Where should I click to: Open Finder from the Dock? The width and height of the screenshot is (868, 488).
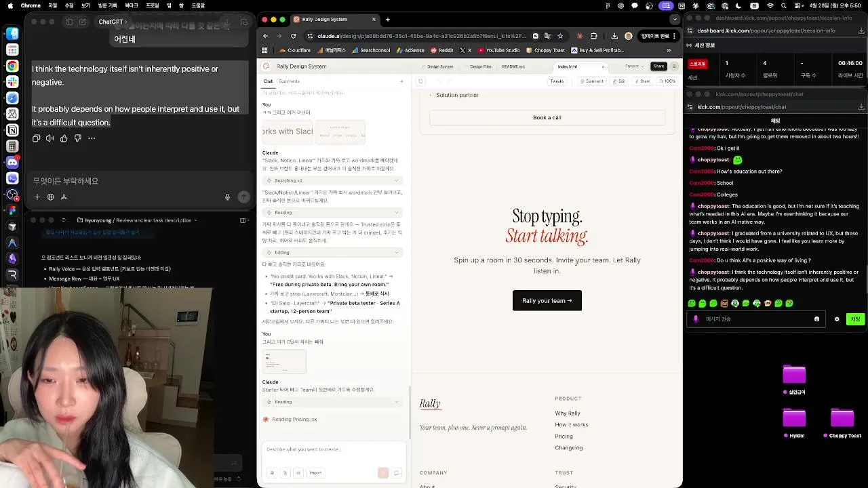(12, 33)
